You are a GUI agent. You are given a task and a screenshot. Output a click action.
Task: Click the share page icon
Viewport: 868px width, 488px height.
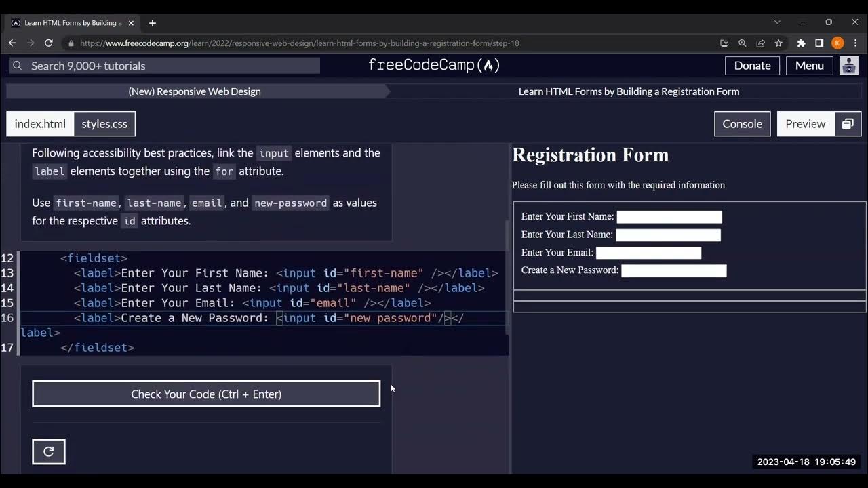760,43
